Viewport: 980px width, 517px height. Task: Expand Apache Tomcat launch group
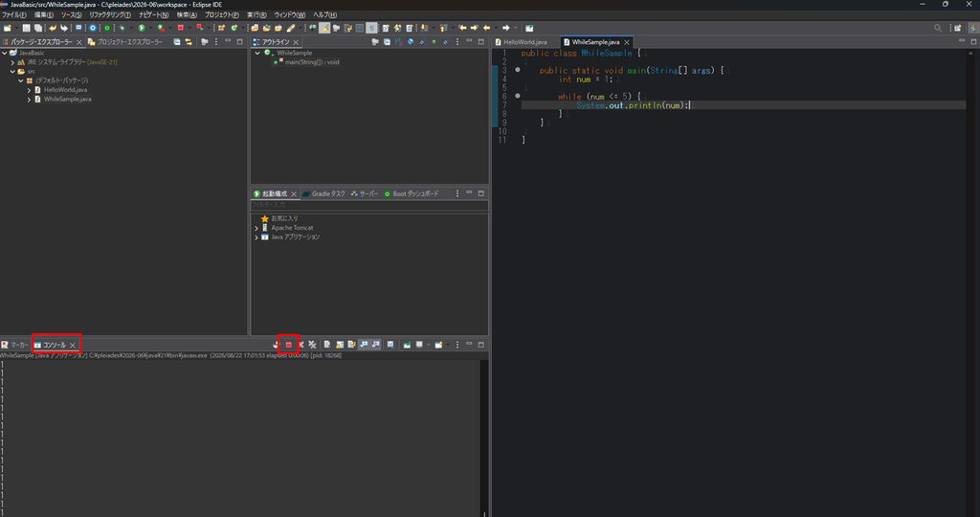pos(256,228)
